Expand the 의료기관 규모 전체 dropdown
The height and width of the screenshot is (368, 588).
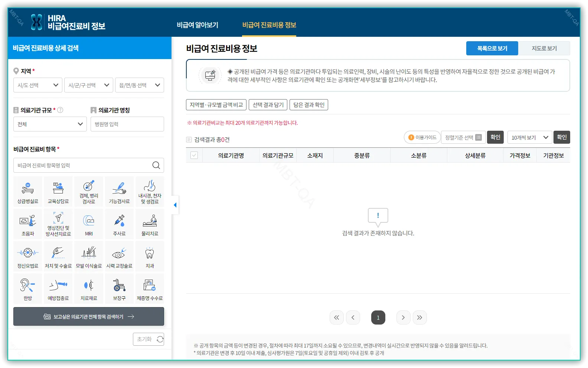click(50, 124)
